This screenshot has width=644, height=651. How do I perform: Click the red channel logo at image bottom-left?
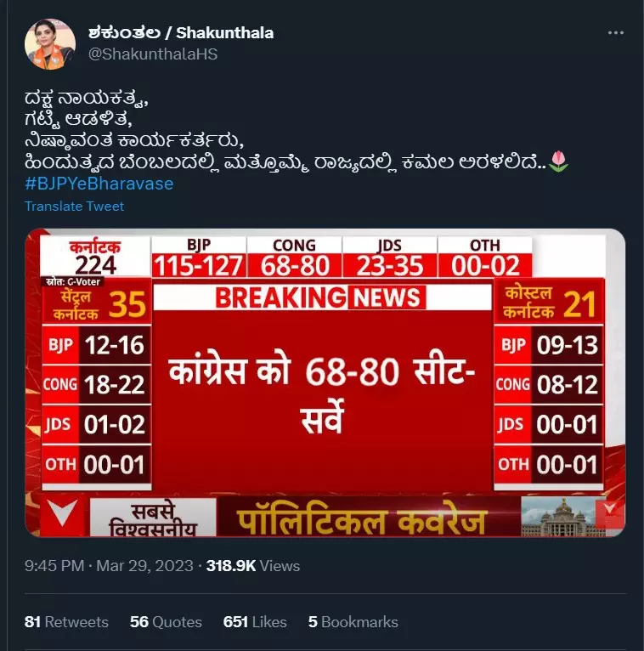(63, 516)
